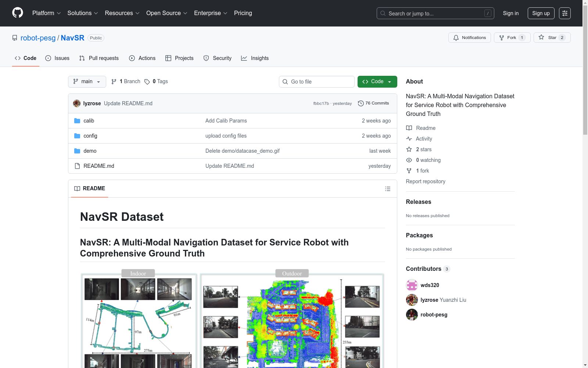The image size is (588, 368).
Task: Focus the Go to file input
Action: (317, 82)
